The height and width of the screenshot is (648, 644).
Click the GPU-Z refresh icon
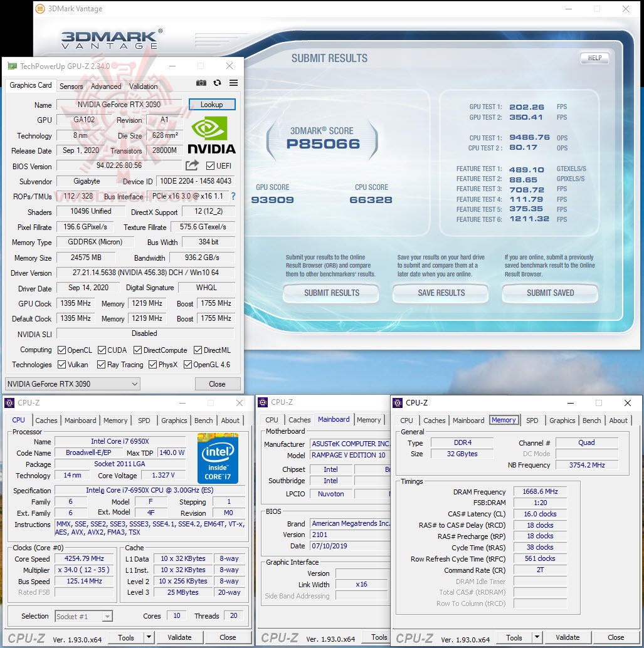point(217,83)
